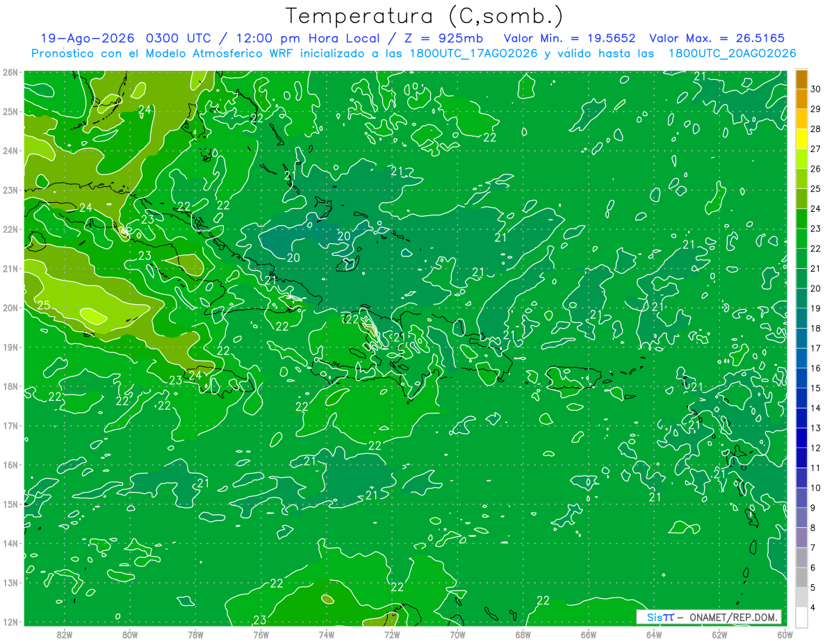
Task: Click the contour label "25" on the map
Action: [43, 305]
